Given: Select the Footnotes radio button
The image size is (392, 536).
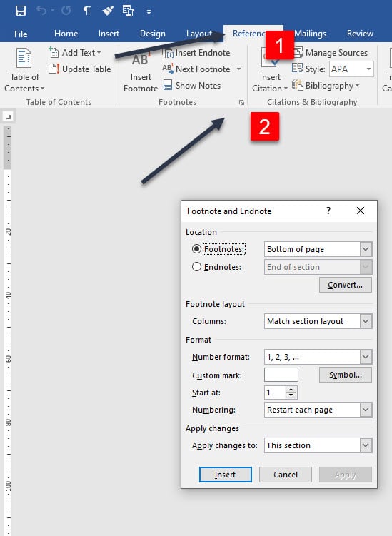Looking at the screenshot, I should click(x=196, y=249).
